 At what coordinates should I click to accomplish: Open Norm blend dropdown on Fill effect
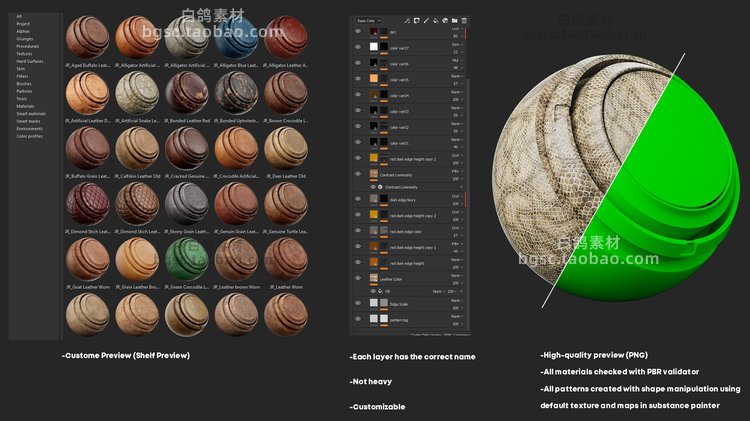[x=439, y=291]
